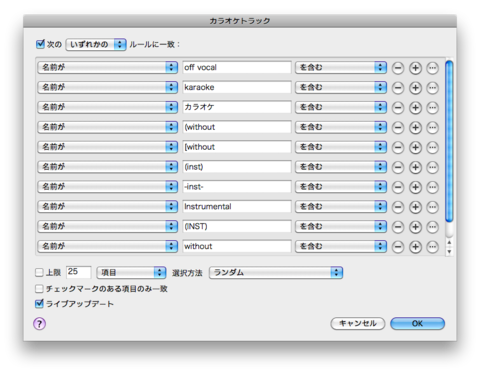
Task: Open '名前が' field dropdown in 'Instrumental' row
Action: 108,207
